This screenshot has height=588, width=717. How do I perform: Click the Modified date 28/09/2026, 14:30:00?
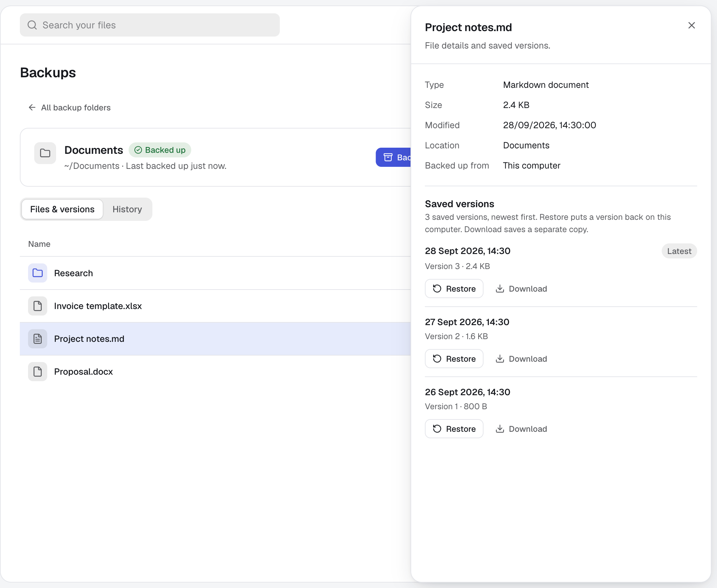[x=549, y=125]
